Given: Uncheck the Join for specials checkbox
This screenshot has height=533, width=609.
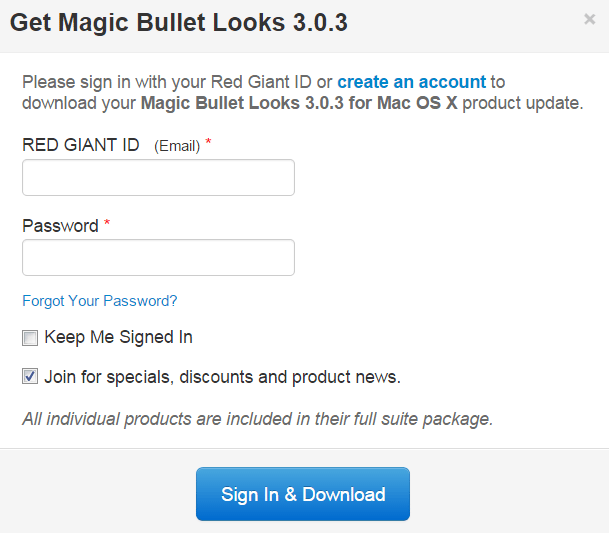Looking at the screenshot, I should tap(30, 378).
